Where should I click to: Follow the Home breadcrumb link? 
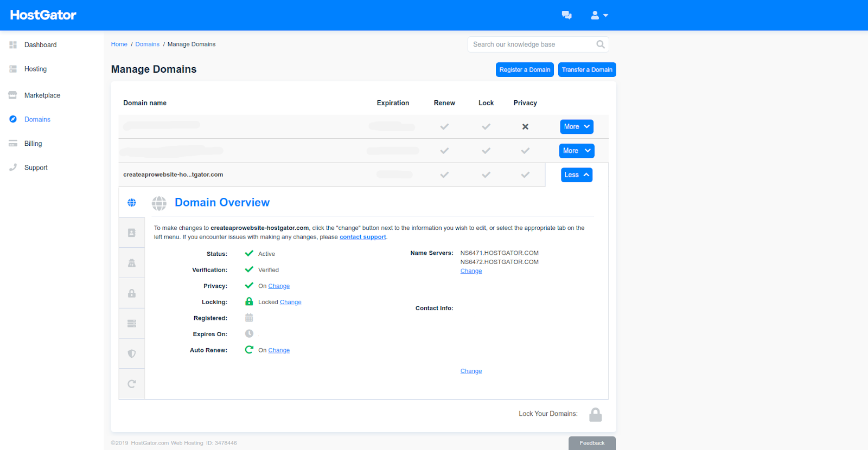coord(119,44)
